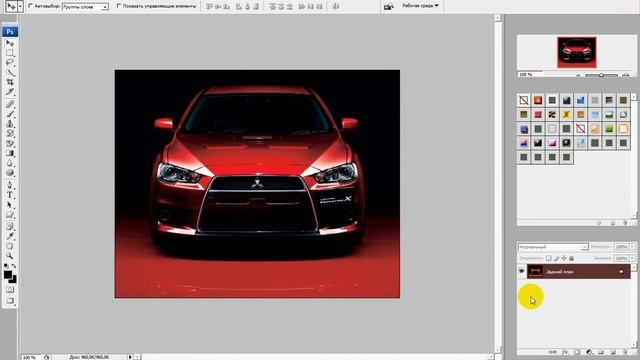Select the Lasso tool
640x360 pixels.
click(10, 63)
